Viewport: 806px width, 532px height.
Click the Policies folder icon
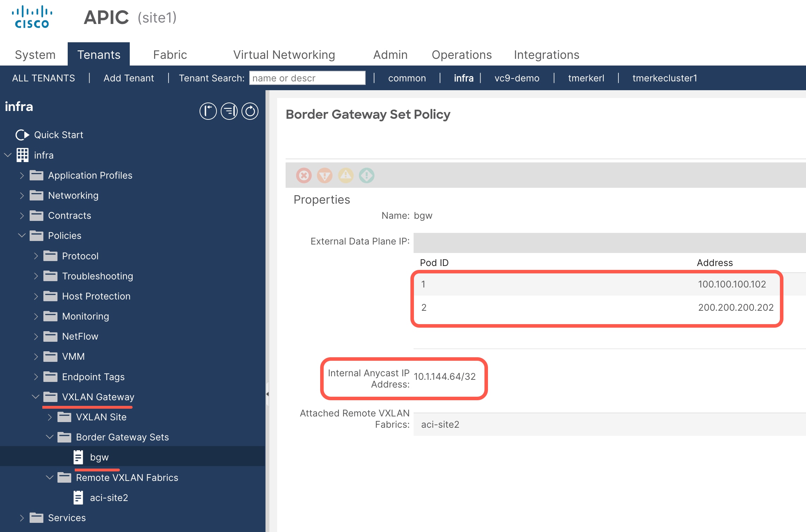pos(36,235)
